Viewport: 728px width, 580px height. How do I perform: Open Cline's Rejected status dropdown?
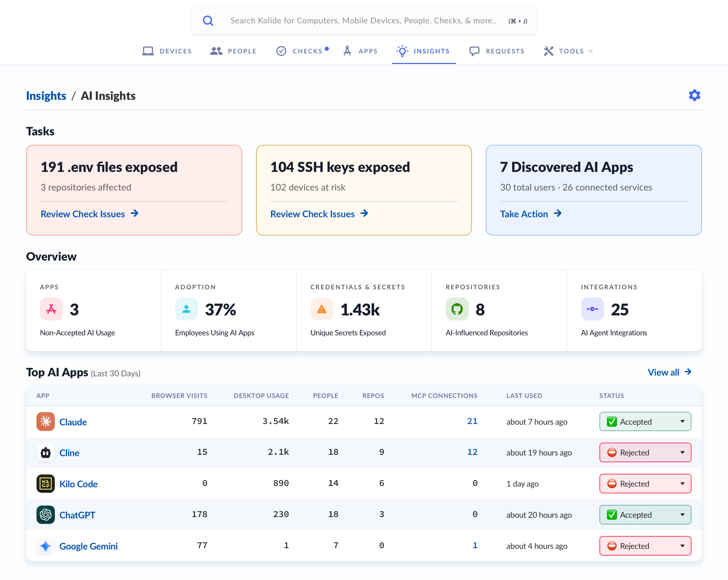[x=645, y=452]
